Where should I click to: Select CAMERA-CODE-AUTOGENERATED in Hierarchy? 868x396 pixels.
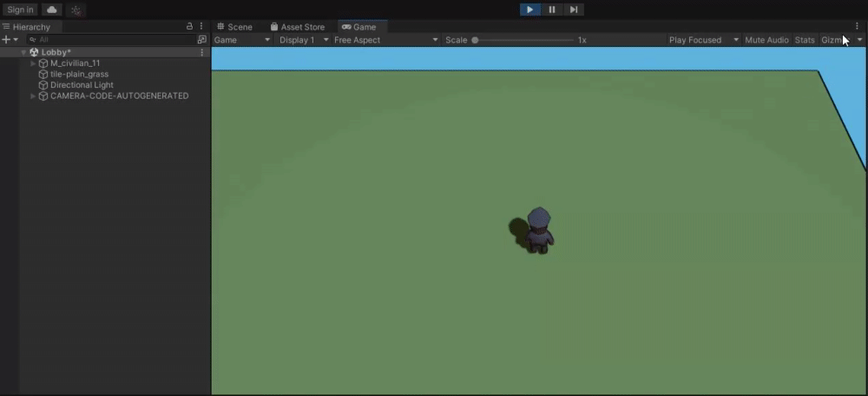pos(120,96)
